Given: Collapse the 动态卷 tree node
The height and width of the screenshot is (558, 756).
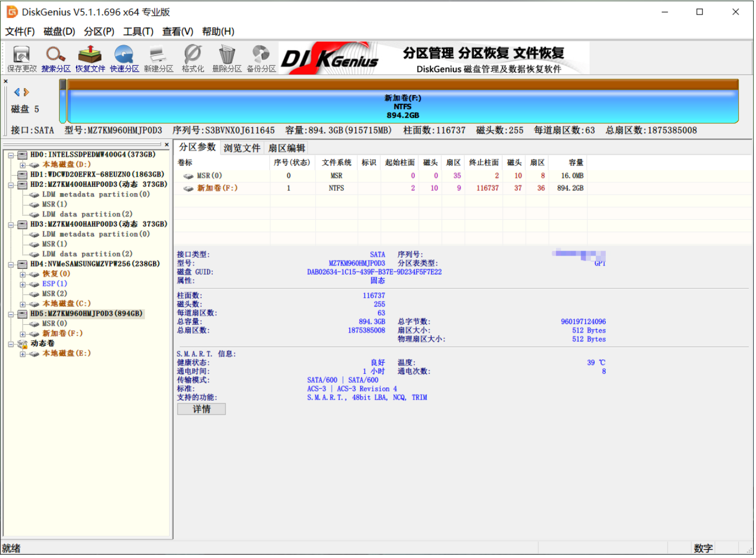Looking at the screenshot, I should click(11, 344).
